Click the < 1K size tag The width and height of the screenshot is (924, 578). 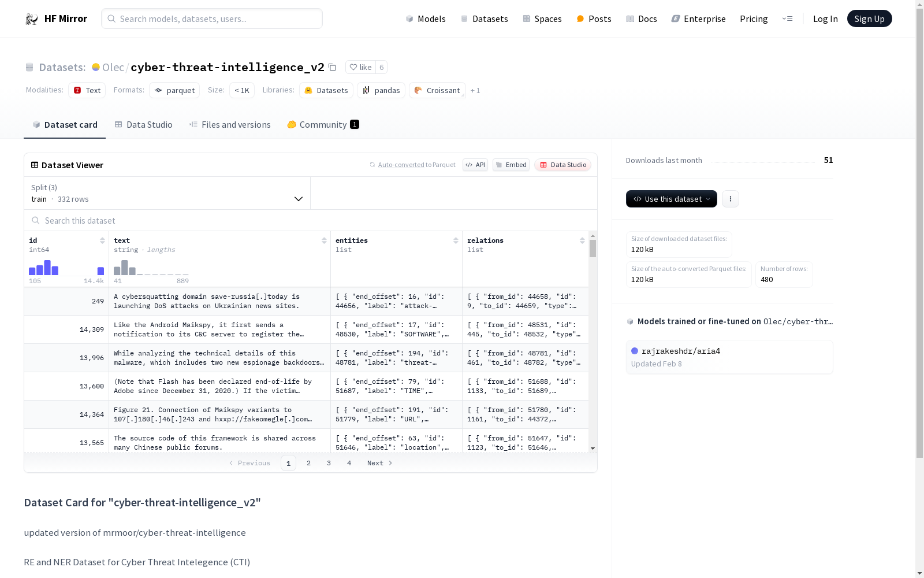(x=242, y=90)
